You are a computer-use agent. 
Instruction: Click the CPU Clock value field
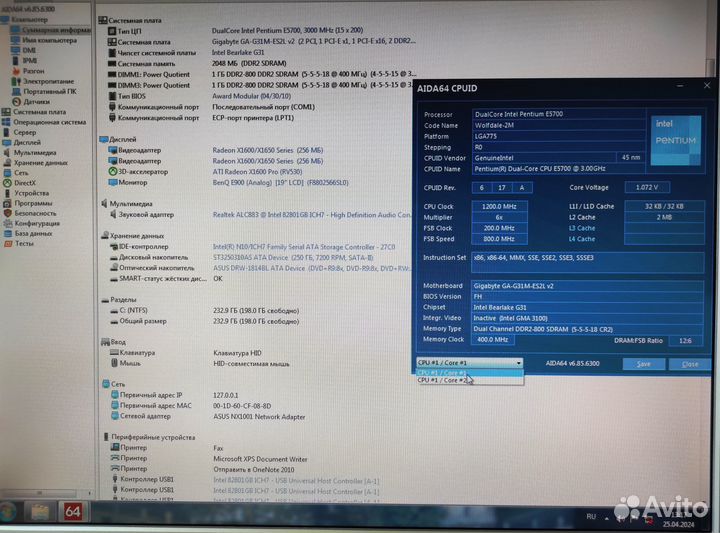point(499,207)
